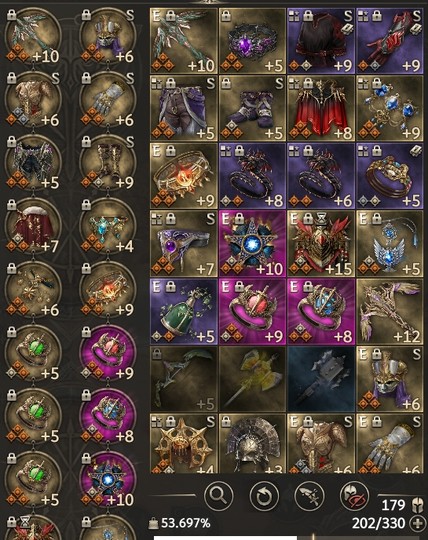Click the +10 blue star brooch in inventory
The image size is (428, 540).
click(252, 244)
